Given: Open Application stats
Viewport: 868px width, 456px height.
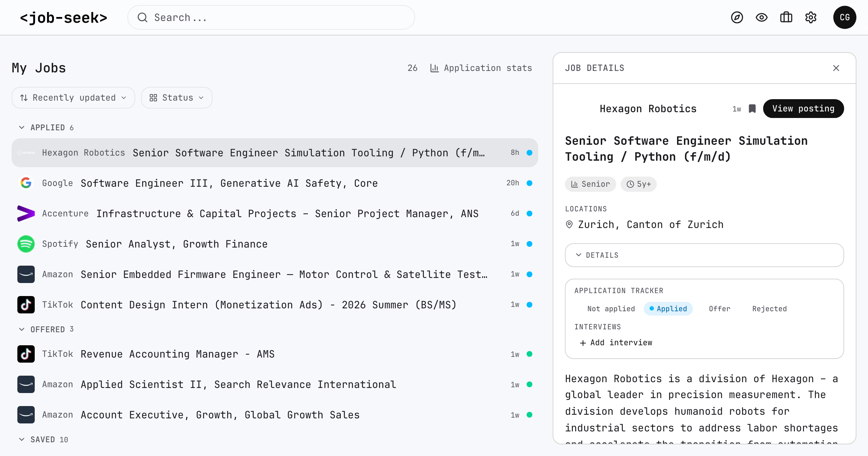Looking at the screenshot, I should click(481, 68).
